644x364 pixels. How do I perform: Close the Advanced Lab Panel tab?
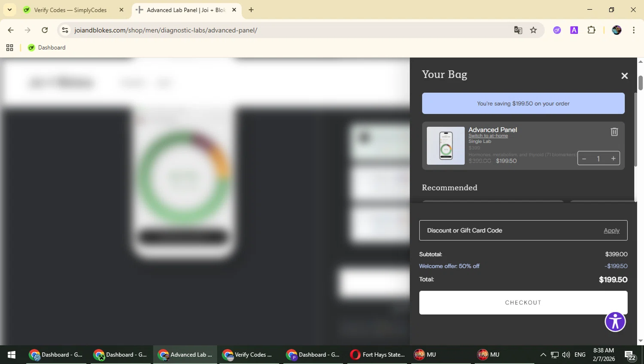click(234, 10)
